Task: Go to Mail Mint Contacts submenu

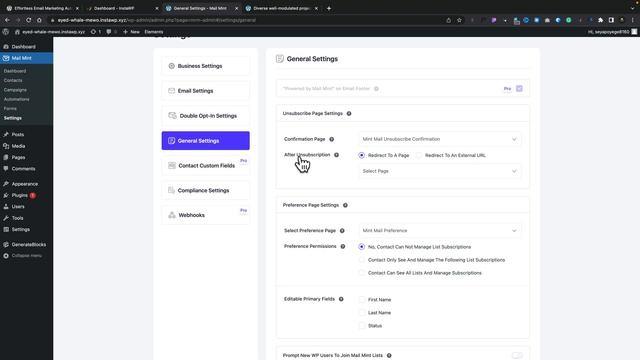Action: [x=13, y=80]
